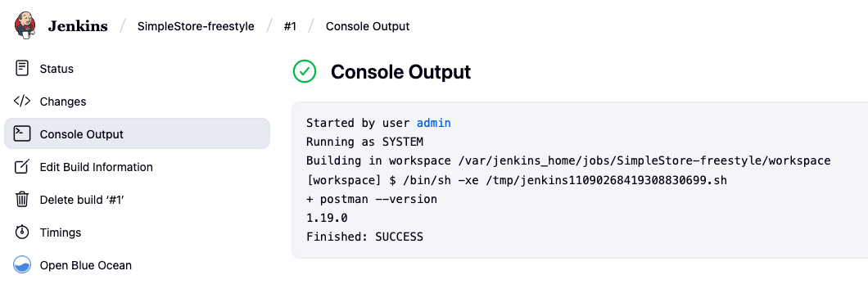
Task: Click the "Finished: SUCCESS" line
Action: click(x=364, y=237)
